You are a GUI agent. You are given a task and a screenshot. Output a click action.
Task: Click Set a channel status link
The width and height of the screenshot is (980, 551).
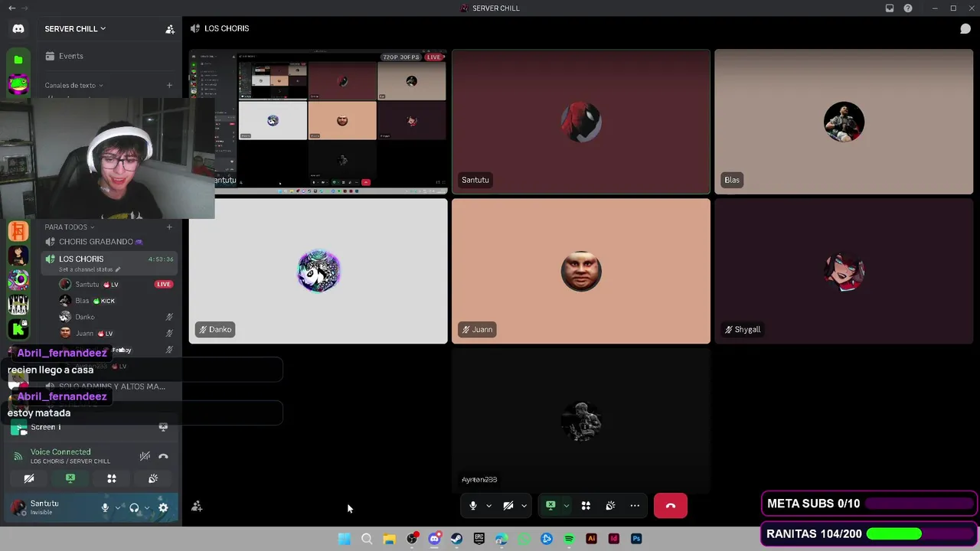[90, 269]
